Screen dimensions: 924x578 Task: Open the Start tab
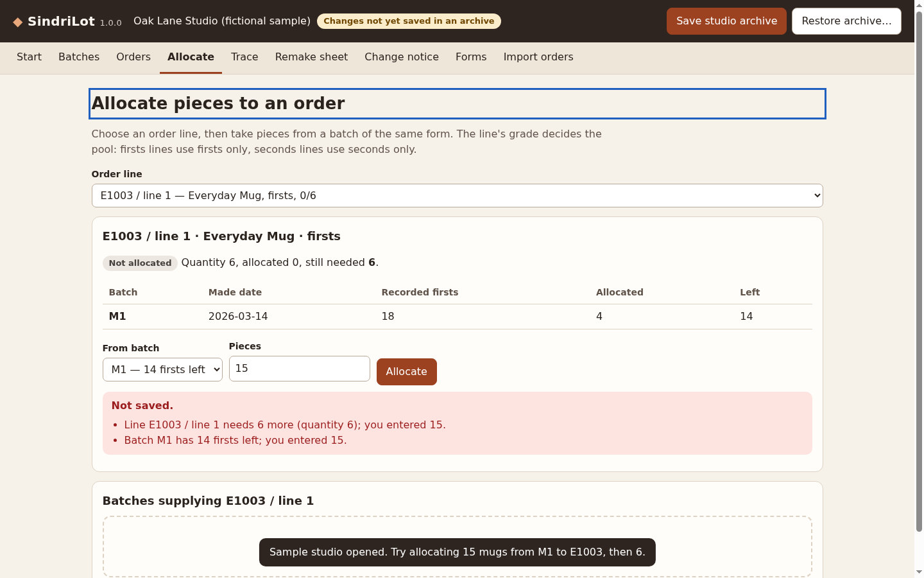click(x=29, y=57)
